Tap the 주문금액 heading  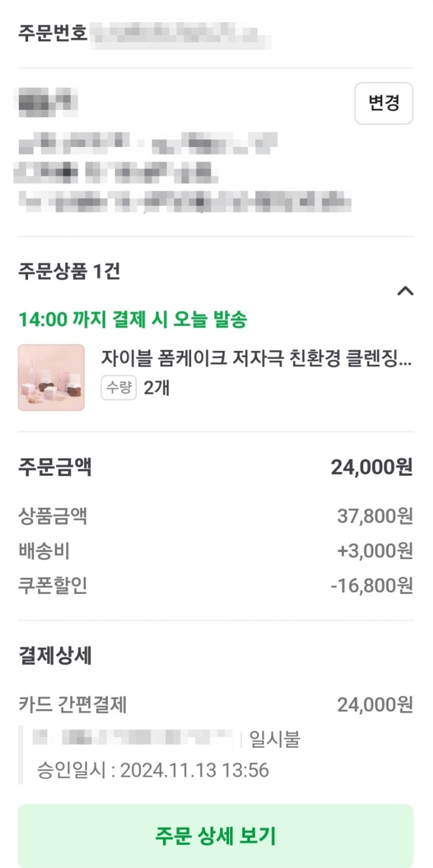pos(55,467)
